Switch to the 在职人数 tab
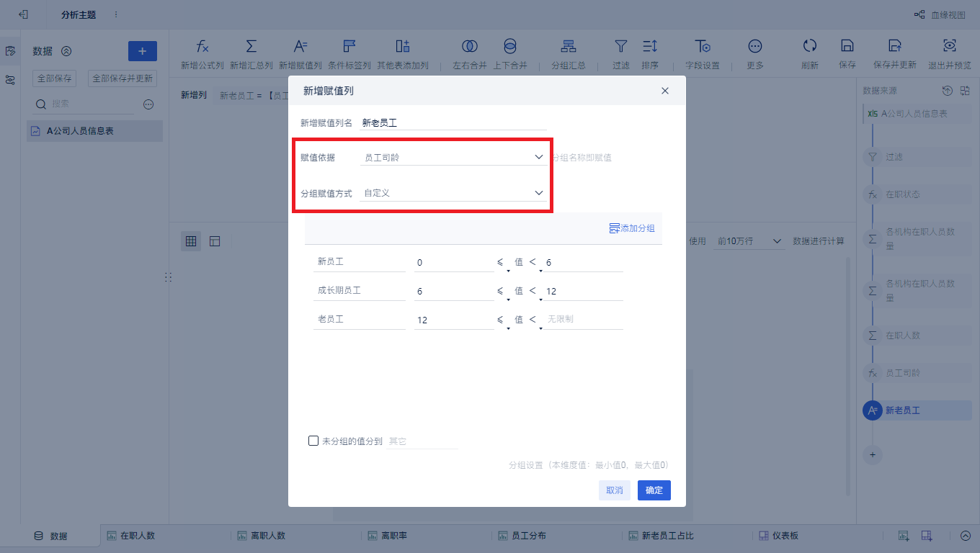The width and height of the screenshot is (980, 553). click(x=131, y=536)
